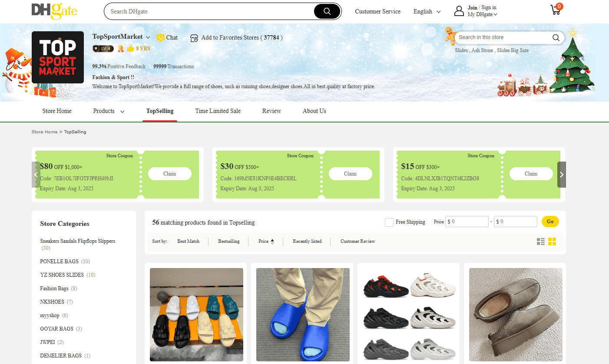Click the account person icon near Sign in
The image size is (609, 364).
point(459,11)
